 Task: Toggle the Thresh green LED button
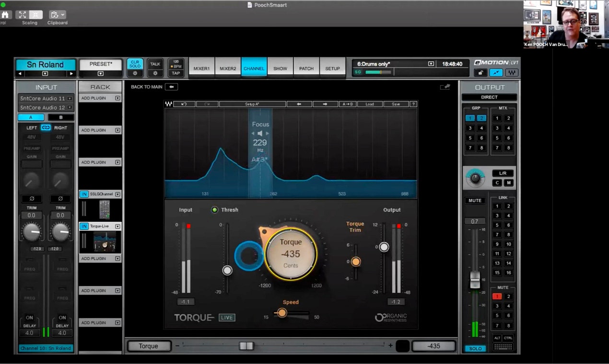point(214,210)
